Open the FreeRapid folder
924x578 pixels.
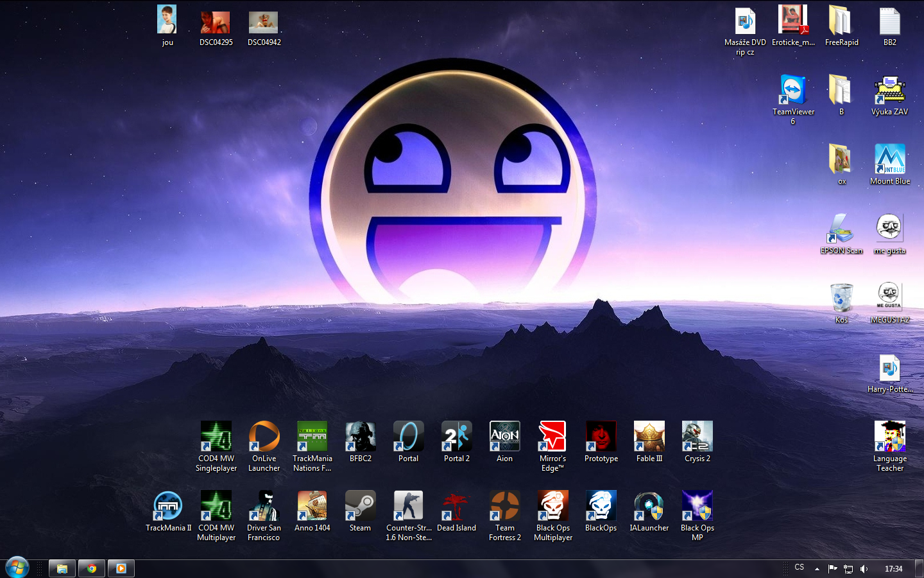click(x=841, y=26)
